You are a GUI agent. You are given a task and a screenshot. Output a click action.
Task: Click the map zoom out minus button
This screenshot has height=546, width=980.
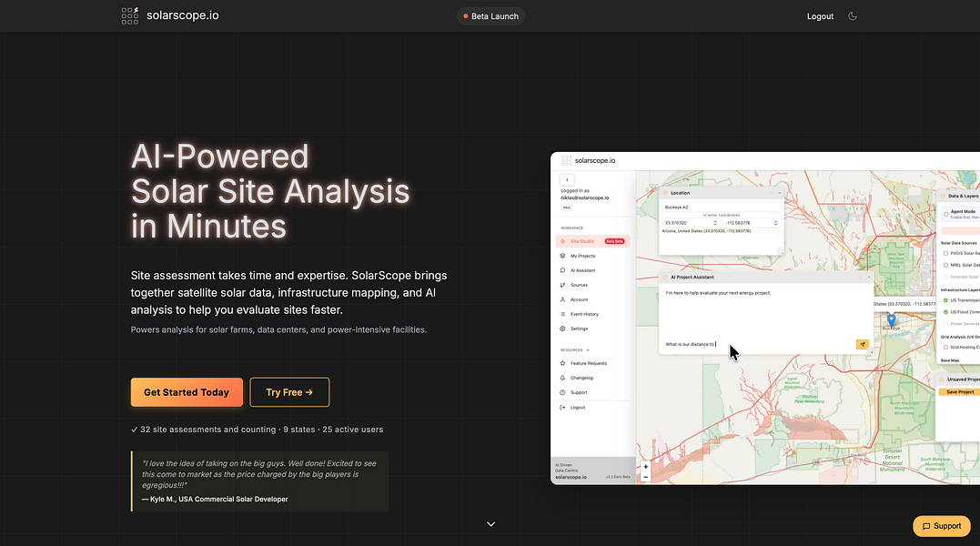646,477
